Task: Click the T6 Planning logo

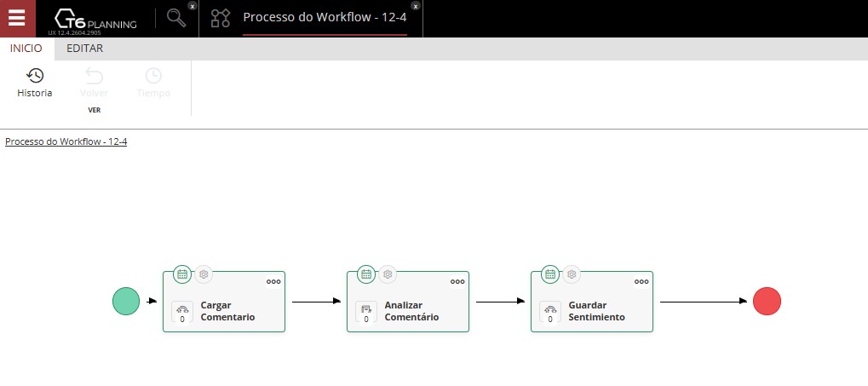Action: pos(95,20)
